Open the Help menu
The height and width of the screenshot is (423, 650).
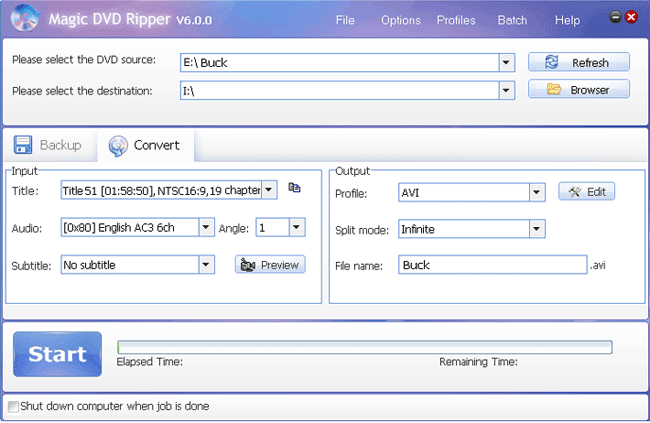(x=568, y=20)
